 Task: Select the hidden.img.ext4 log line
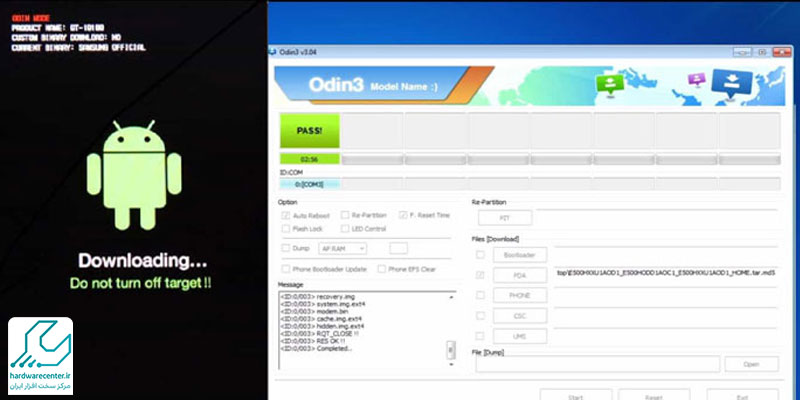(x=322, y=326)
